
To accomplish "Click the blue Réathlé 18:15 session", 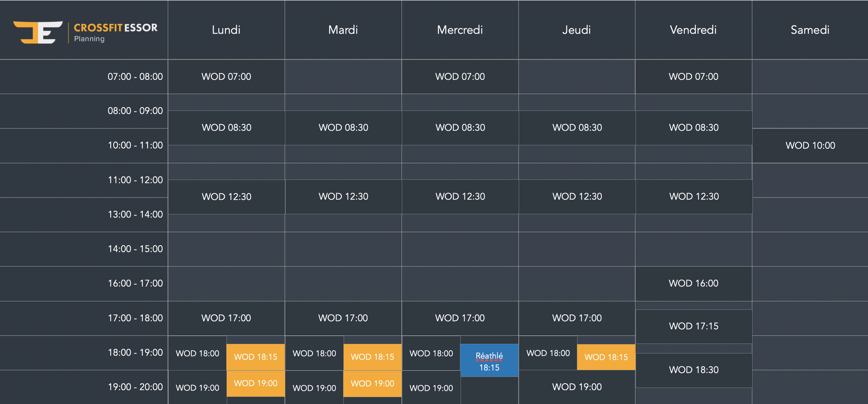I will [x=489, y=361].
